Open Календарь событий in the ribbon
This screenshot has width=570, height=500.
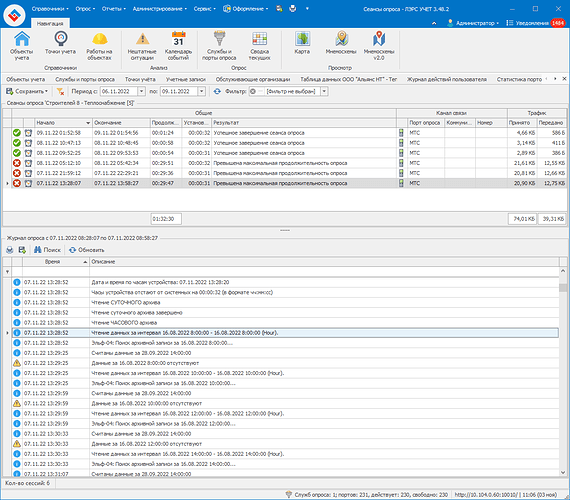tap(178, 45)
